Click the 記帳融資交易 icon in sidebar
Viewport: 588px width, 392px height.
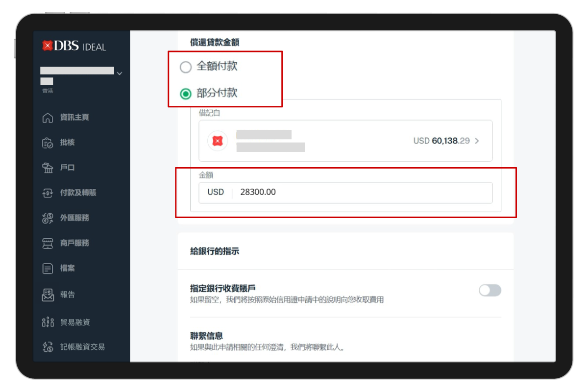click(x=48, y=347)
